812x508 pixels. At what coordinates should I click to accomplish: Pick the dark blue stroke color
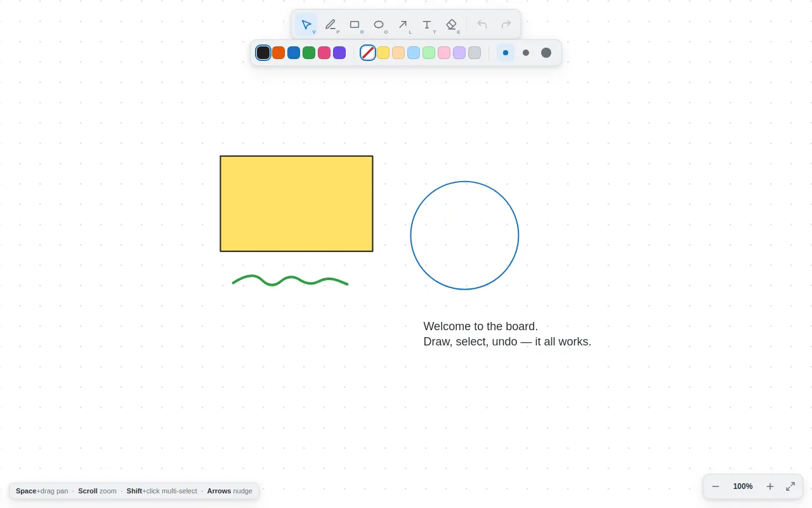click(x=294, y=53)
